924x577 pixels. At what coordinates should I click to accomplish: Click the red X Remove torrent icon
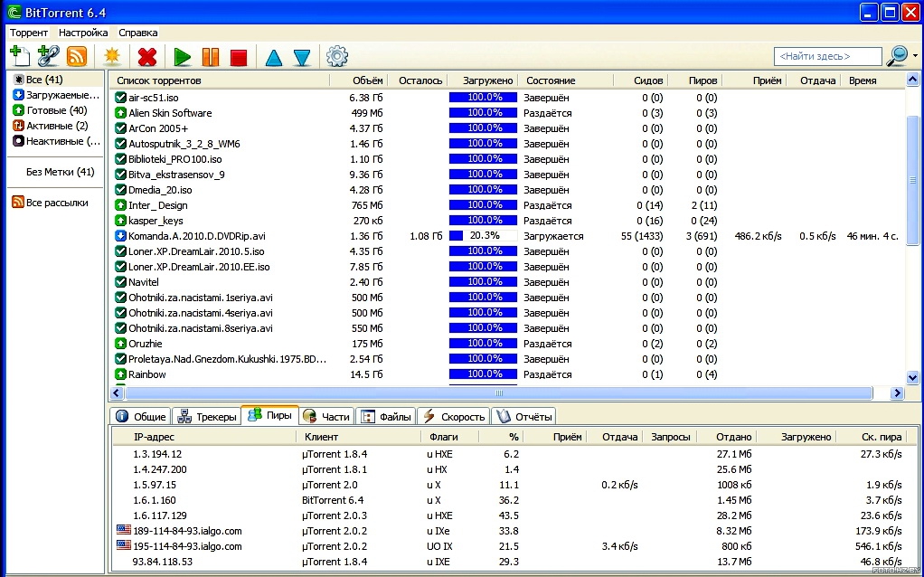pos(147,57)
